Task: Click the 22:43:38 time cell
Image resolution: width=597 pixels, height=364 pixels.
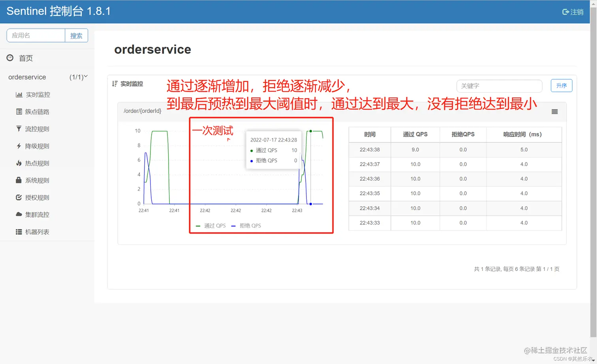Action: [370, 149]
